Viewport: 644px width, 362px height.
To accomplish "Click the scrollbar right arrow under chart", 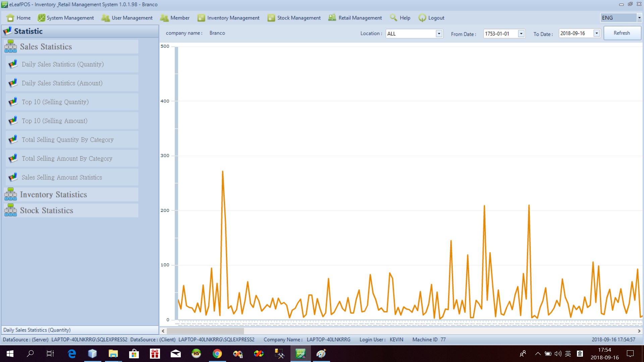I will [x=639, y=331].
